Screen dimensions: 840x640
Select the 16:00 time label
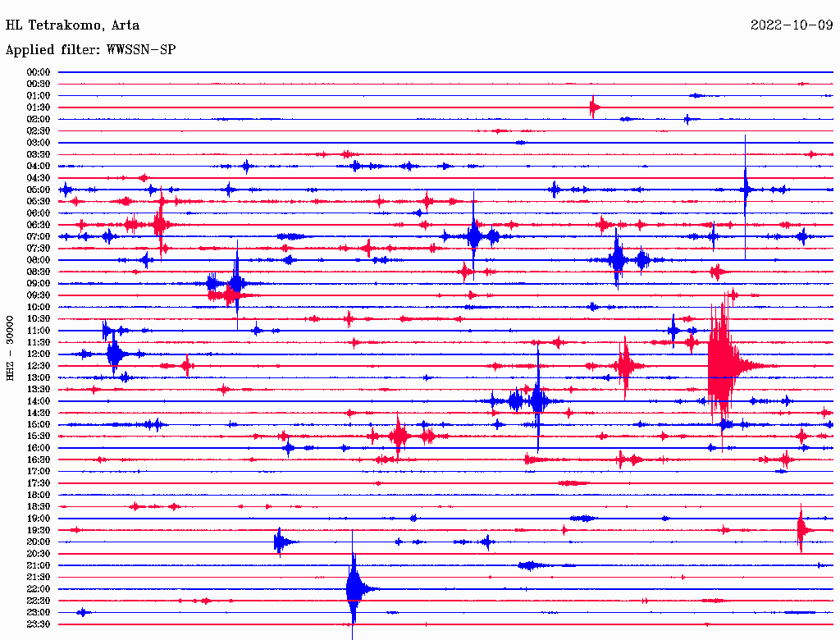(x=39, y=448)
